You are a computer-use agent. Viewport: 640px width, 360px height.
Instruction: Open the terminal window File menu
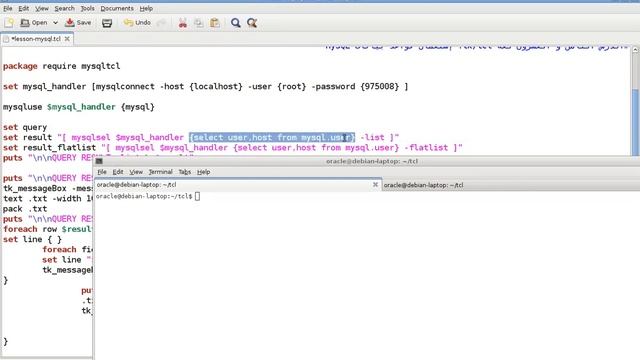[102, 172]
